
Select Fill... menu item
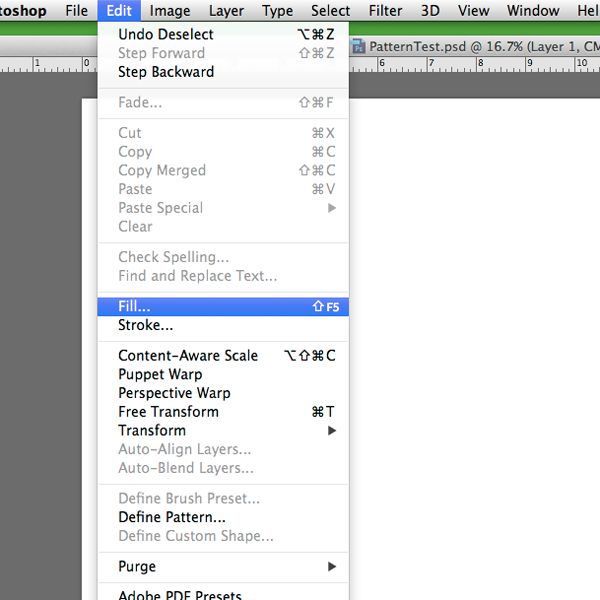223,307
